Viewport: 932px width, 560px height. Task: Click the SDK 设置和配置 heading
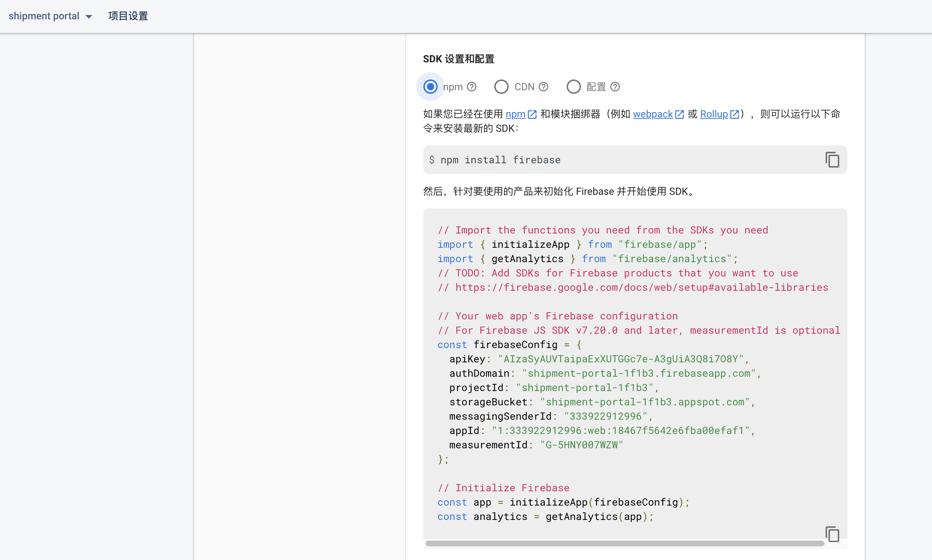click(458, 59)
